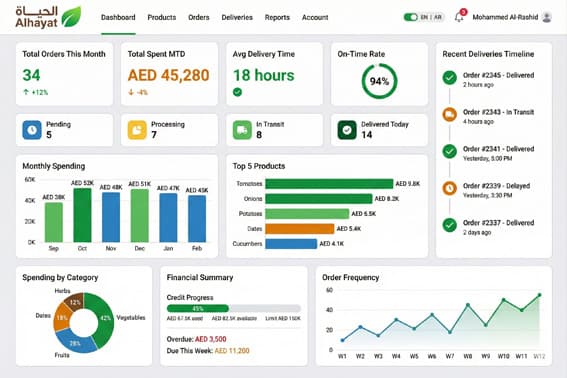Image resolution: width=567 pixels, height=378 pixels.
Task: Open the Dashboard tab
Action: click(x=118, y=17)
